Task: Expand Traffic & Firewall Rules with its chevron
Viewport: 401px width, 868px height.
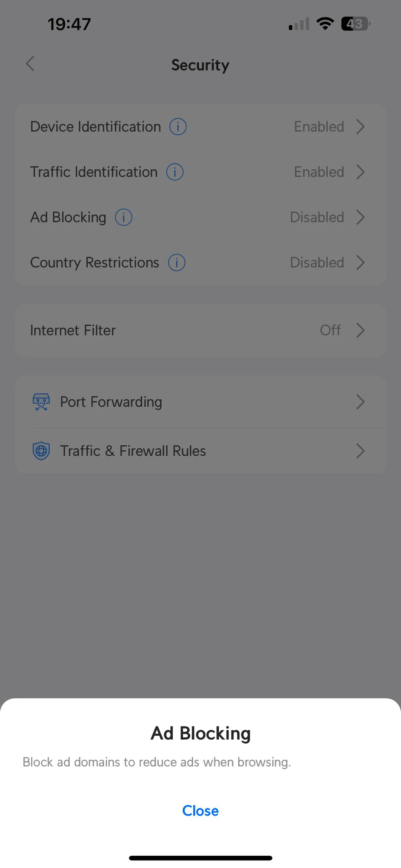Action: tap(359, 451)
